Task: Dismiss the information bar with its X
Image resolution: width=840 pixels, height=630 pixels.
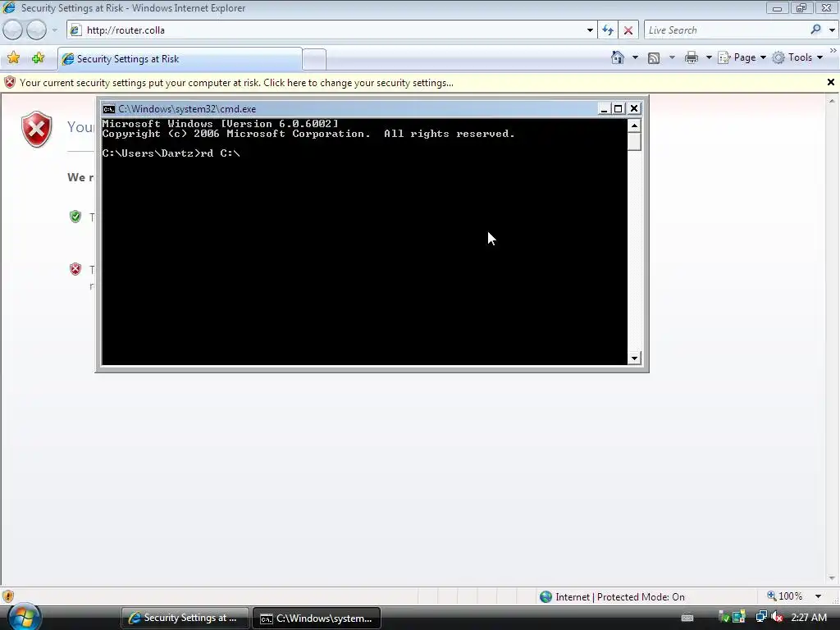Action: tap(831, 82)
